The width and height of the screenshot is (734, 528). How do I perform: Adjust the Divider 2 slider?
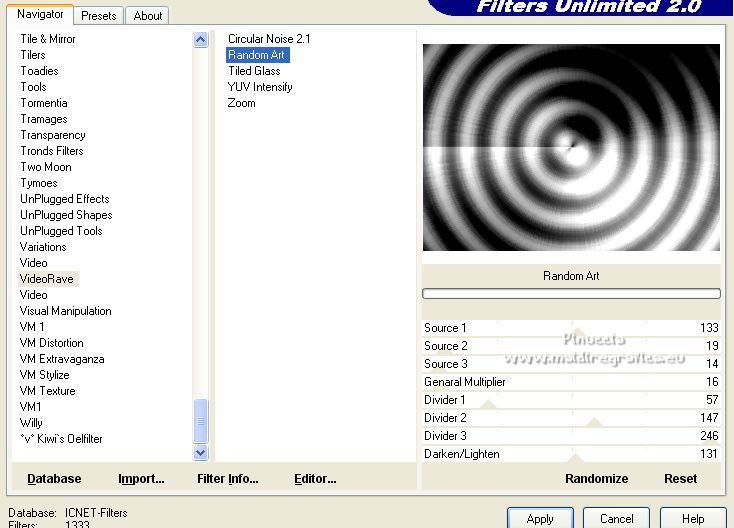click(x=571, y=418)
